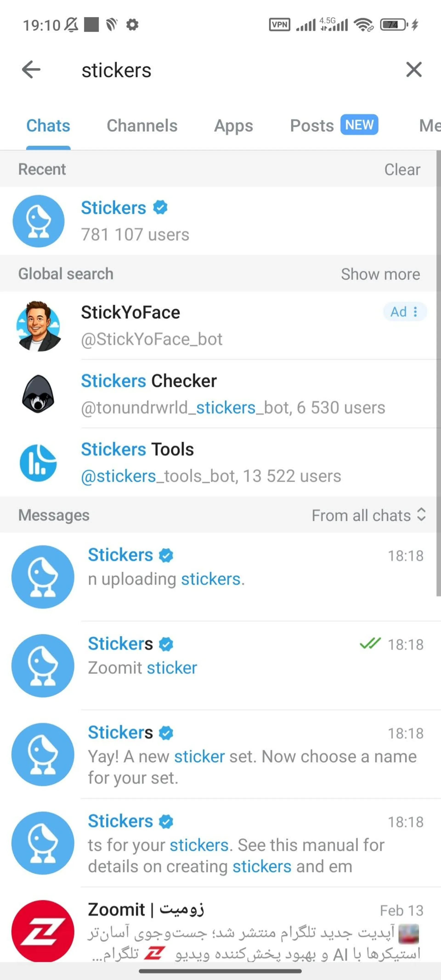
Task: Open Stickers Checker bot avatar
Action: pos(38,394)
